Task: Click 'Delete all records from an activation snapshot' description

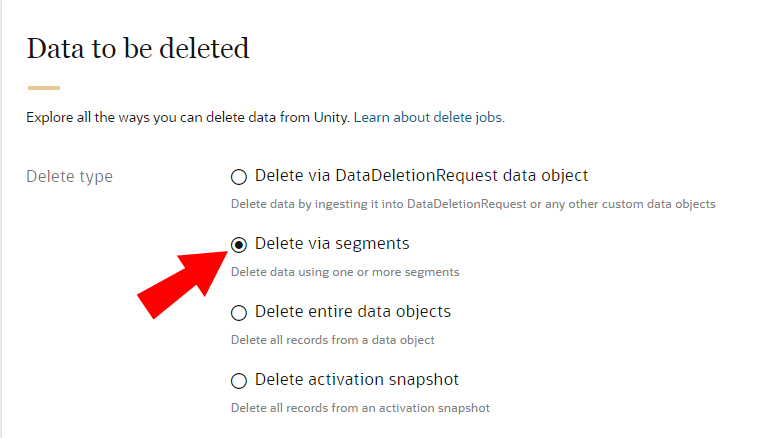Action: point(360,408)
